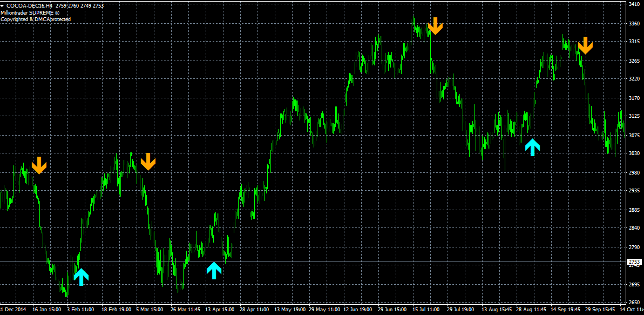This screenshot has width=644, height=315.
Task: Click the Milliontrader SUPREME indicator label
Action: pyautogui.click(x=30, y=13)
